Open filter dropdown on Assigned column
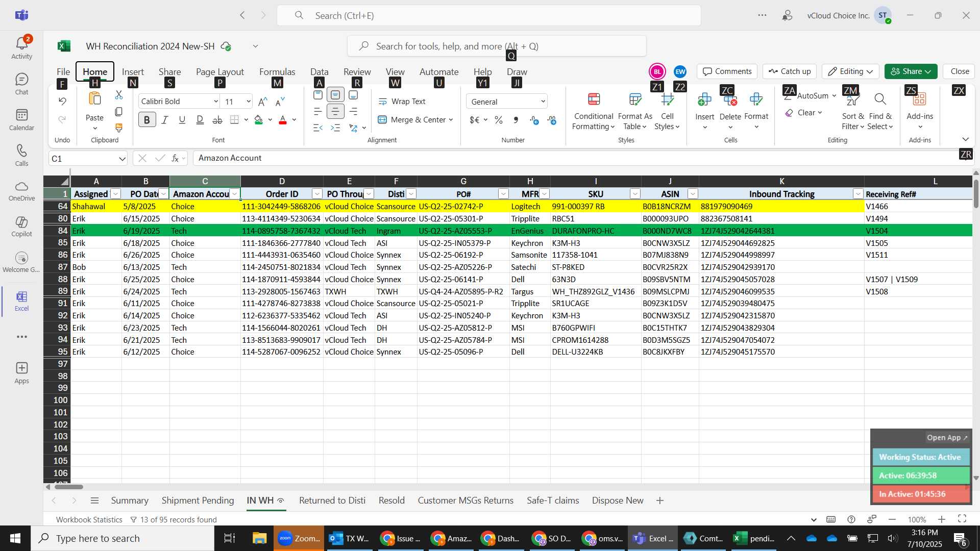This screenshot has height=551, width=980. point(116,194)
